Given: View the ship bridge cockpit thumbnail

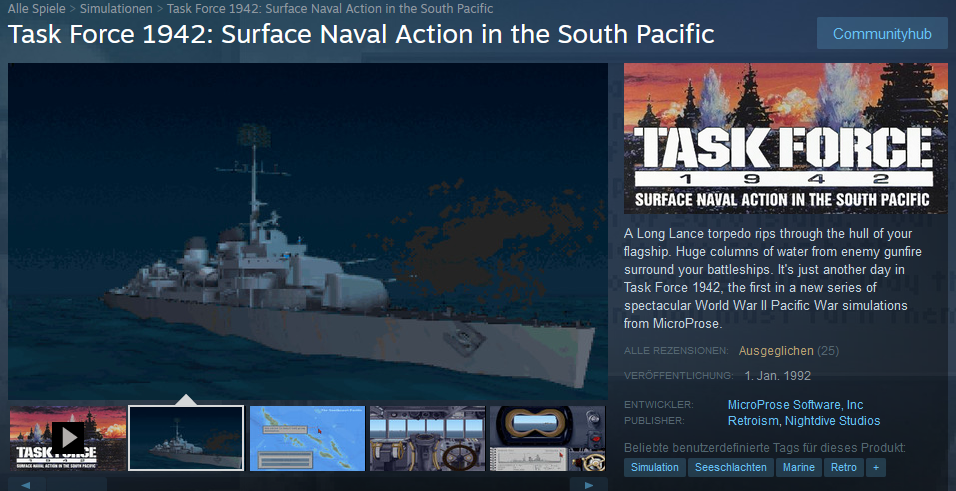Looking at the screenshot, I should click(x=427, y=438).
